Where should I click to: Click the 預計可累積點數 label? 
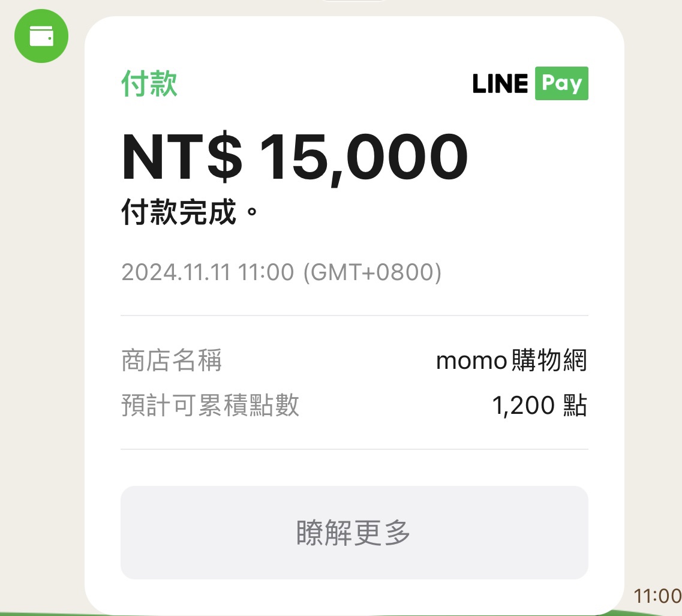(210, 406)
